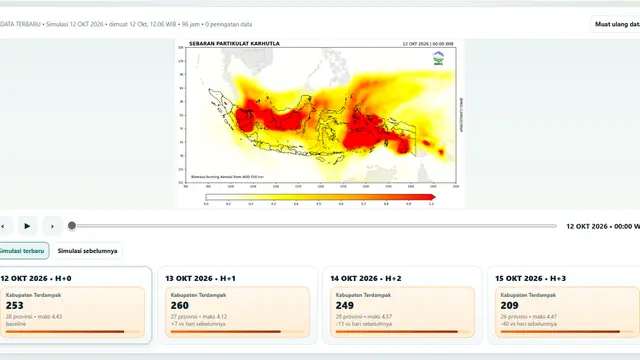Click the value 260 Kabupaten Terdampak
The image size is (640, 360).
180,305
